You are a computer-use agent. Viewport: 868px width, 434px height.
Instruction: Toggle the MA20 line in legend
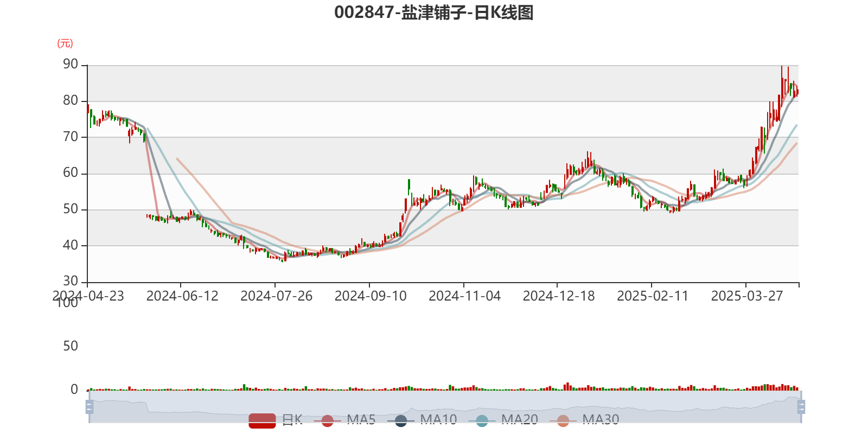[503, 420]
